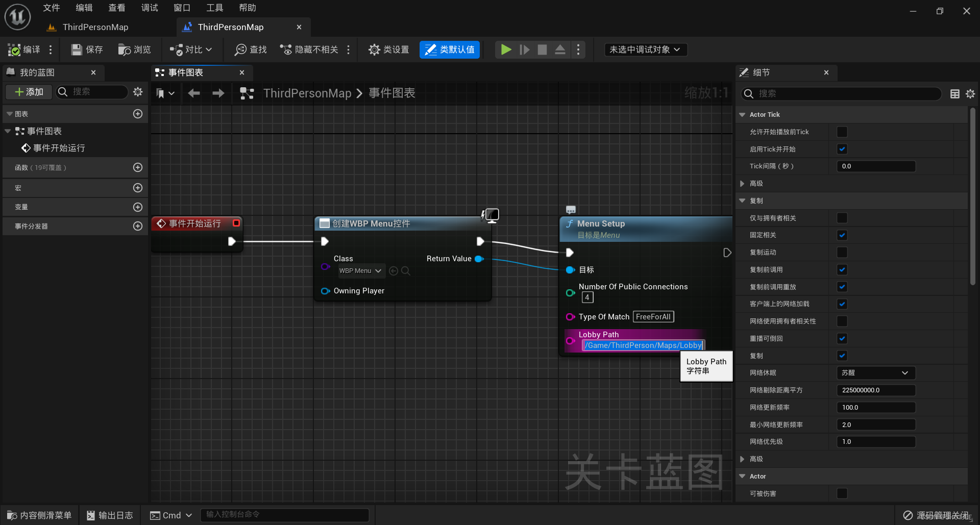Open WBP Menu class dropdown

[x=360, y=271]
